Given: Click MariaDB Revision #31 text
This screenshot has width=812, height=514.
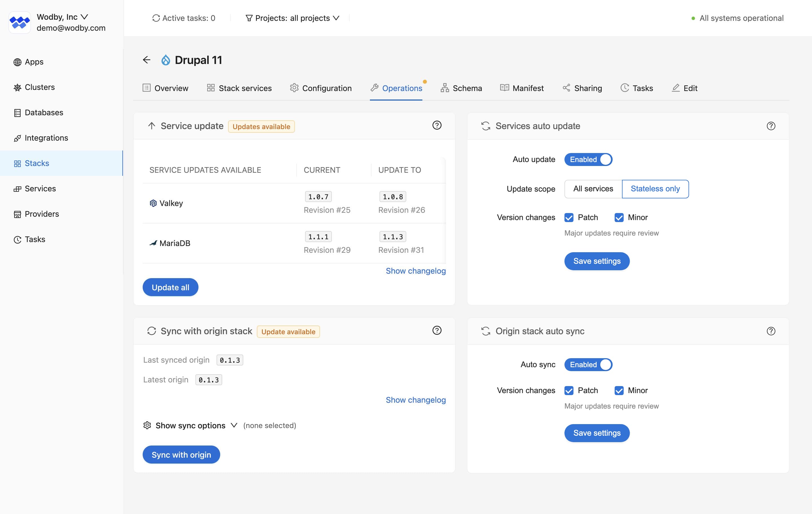Looking at the screenshot, I should [401, 250].
